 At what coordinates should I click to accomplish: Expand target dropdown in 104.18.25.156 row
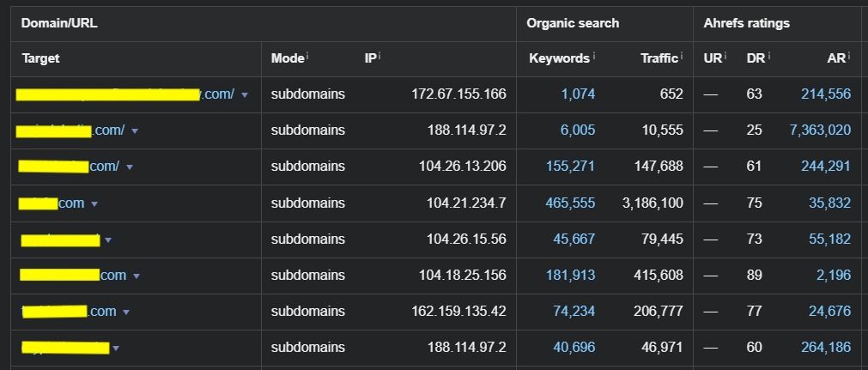[x=137, y=276]
